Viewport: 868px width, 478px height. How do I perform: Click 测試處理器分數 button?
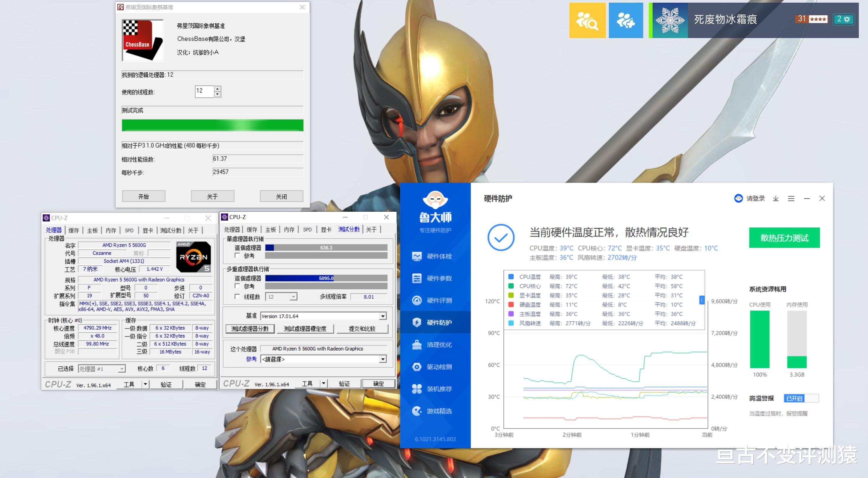pos(250,329)
